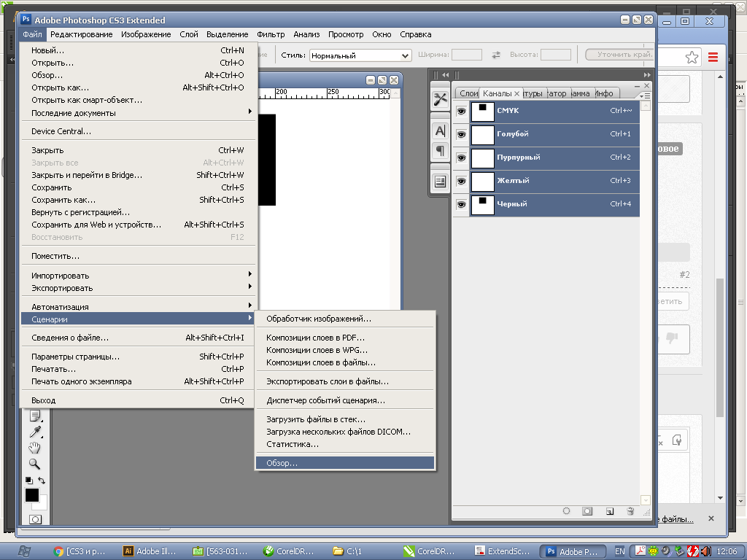This screenshot has width=747, height=560.
Task: Open the Paragraph panel icon
Action: 440,151
